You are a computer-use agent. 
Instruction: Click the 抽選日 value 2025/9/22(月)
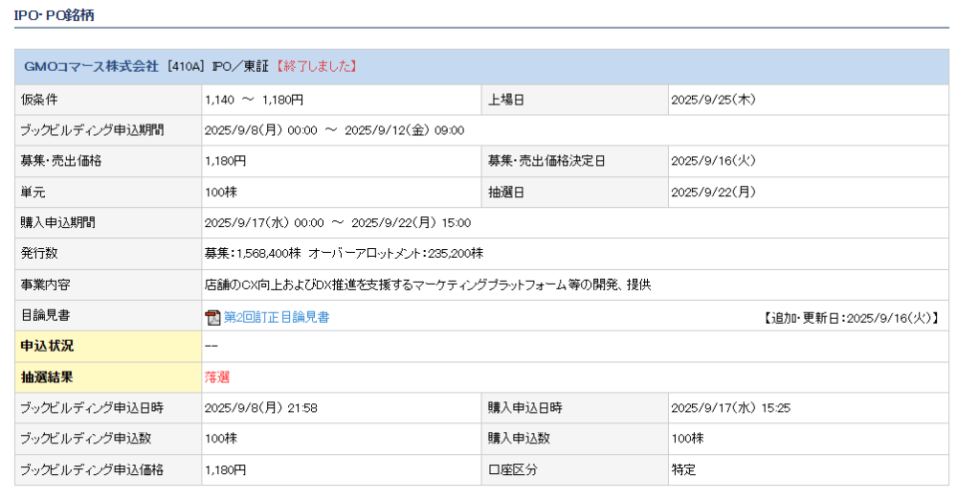pos(714,192)
